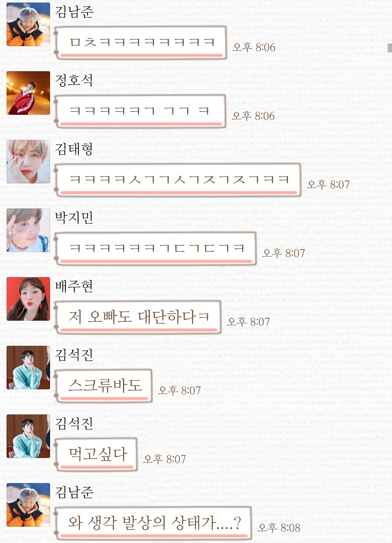The height and width of the screenshot is (543, 392).
Task: Open 배주현's avatar with red background
Action: pyautogui.click(x=28, y=299)
